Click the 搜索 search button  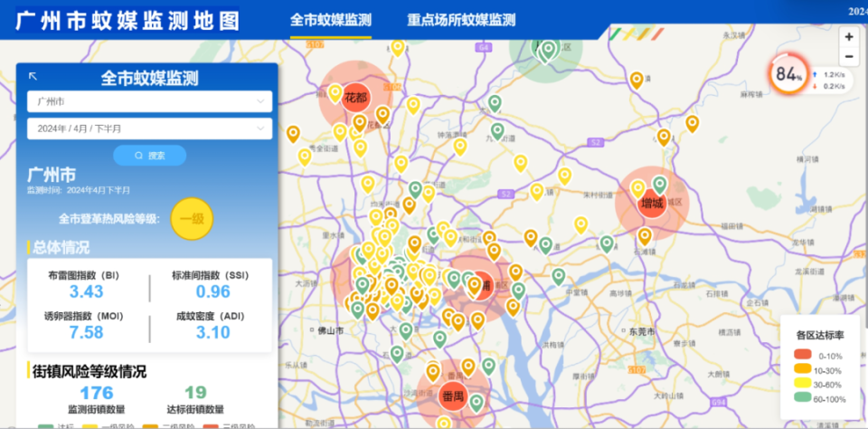(149, 156)
